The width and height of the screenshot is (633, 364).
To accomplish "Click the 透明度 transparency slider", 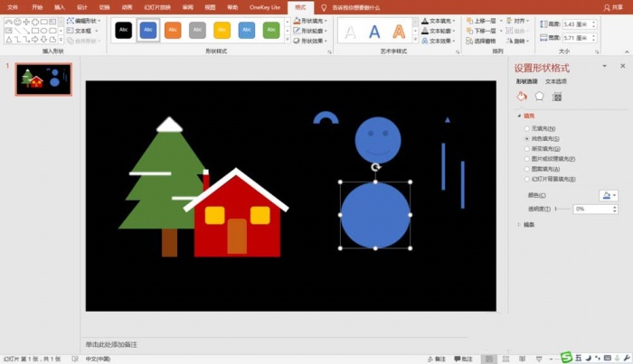I will point(562,209).
